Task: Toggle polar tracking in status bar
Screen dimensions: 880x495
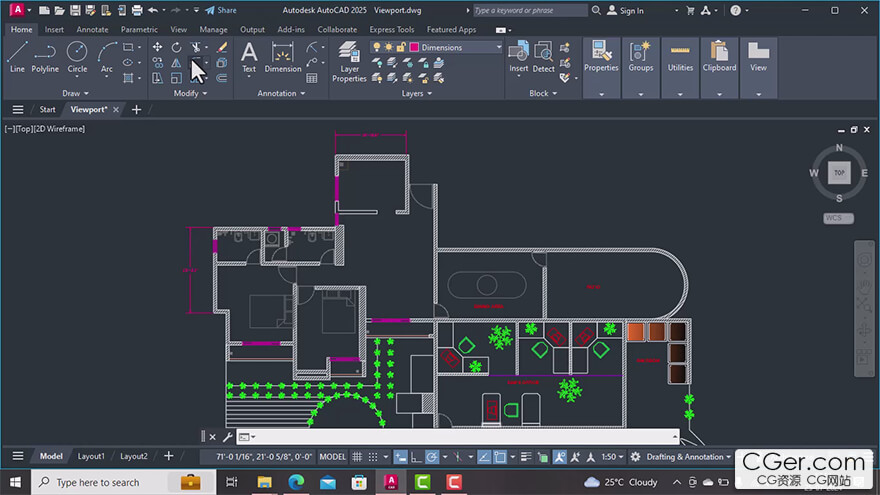Action: [432, 457]
